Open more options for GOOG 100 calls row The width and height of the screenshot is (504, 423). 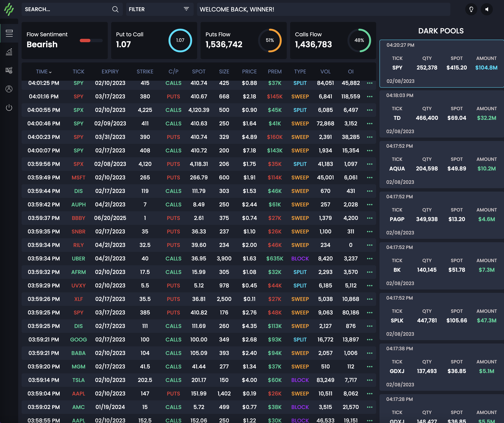click(x=370, y=340)
